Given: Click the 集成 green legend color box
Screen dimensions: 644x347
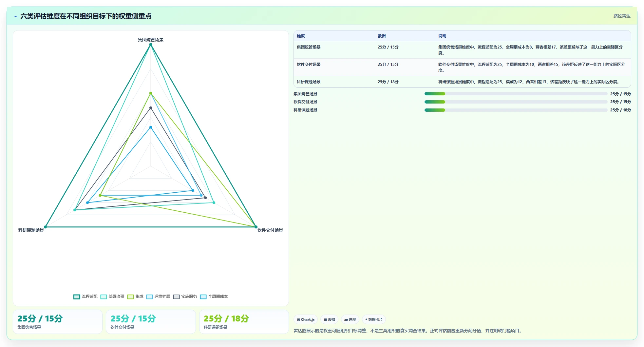Looking at the screenshot, I should tap(130, 297).
